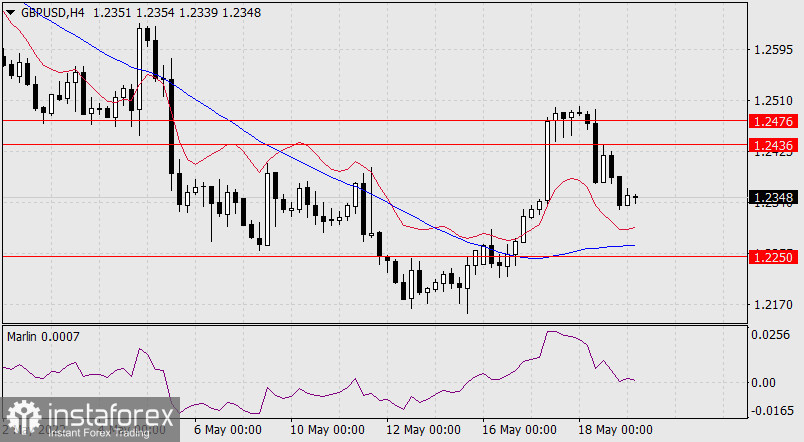Image resolution: width=804 pixels, height=442 pixels.
Task: Click the 1.2595 price axis value
Action: click(x=773, y=50)
